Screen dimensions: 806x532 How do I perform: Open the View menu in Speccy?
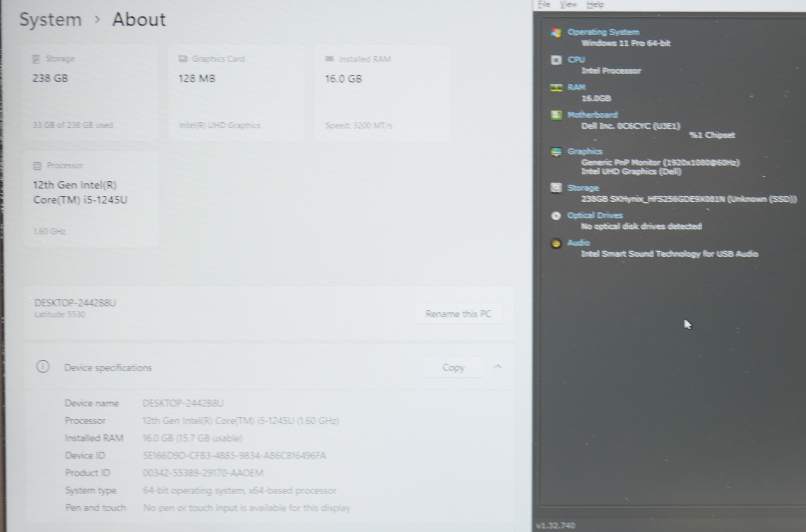(568, 5)
